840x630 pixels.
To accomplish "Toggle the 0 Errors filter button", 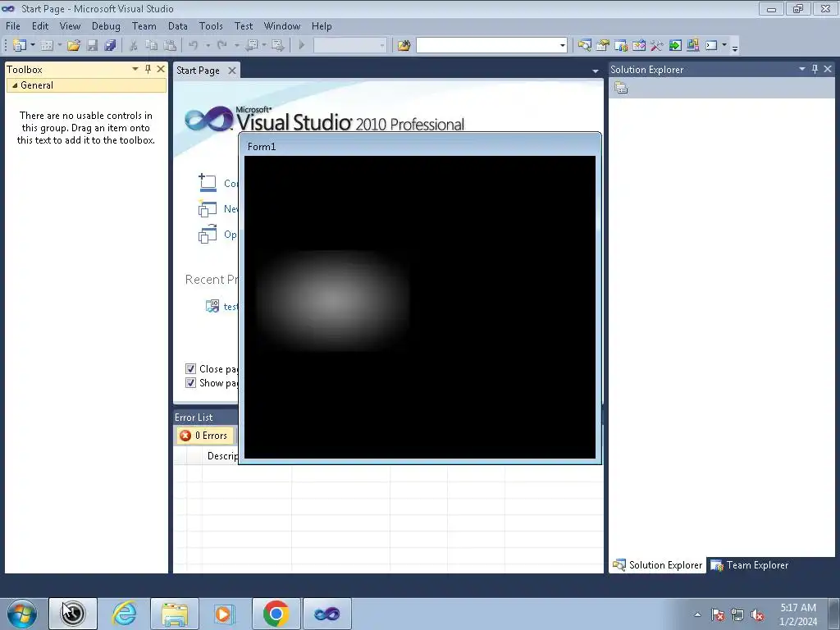I will coord(204,436).
